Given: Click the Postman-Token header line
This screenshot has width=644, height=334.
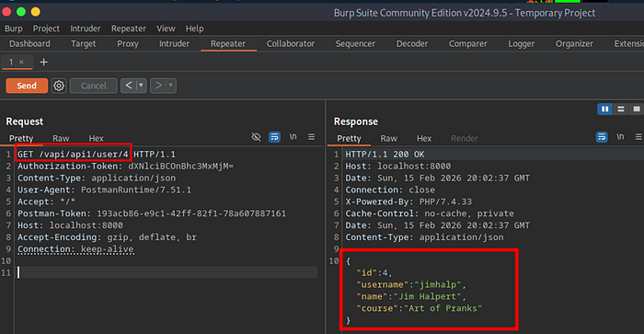Looking at the screenshot, I should [152, 213].
